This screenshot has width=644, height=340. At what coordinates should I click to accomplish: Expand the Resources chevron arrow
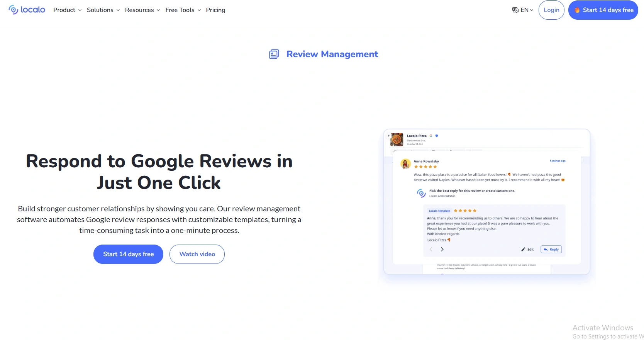pos(158,10)
